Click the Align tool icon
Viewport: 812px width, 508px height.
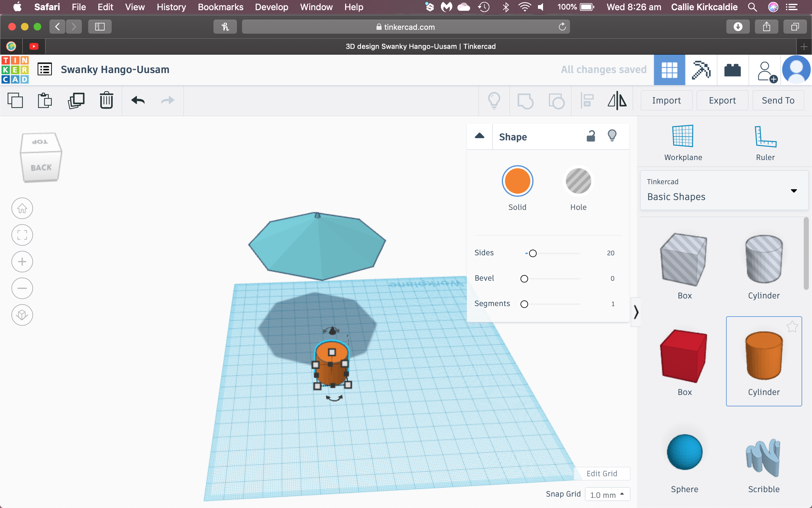tap(587, 100)
